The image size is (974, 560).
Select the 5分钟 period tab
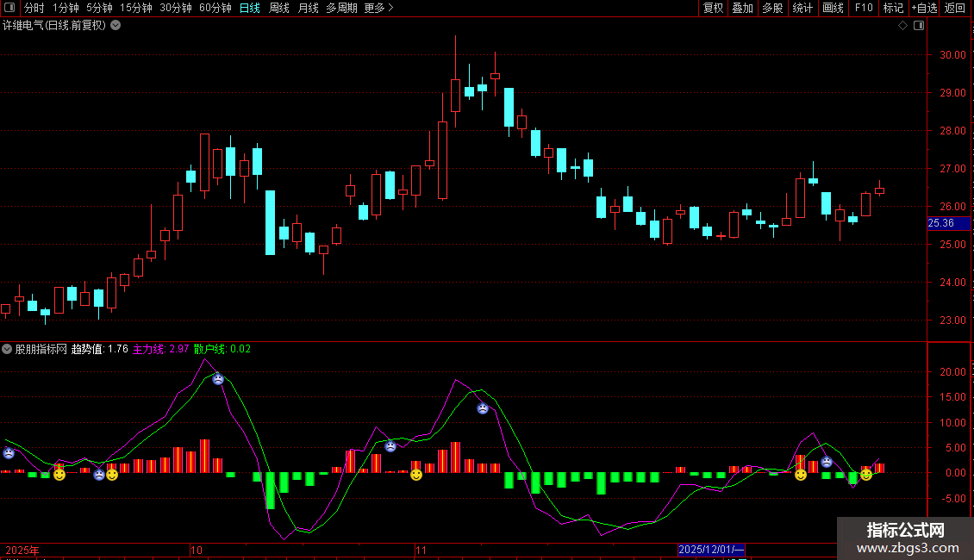[x=99, y=8]
